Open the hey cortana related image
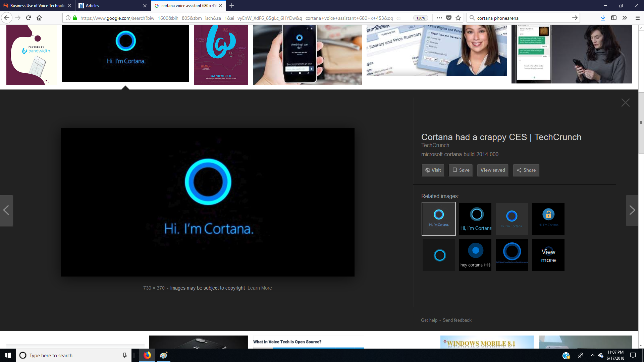Viewport: 644px width, 362px height. pyautogui.click(x=475, y=255)
